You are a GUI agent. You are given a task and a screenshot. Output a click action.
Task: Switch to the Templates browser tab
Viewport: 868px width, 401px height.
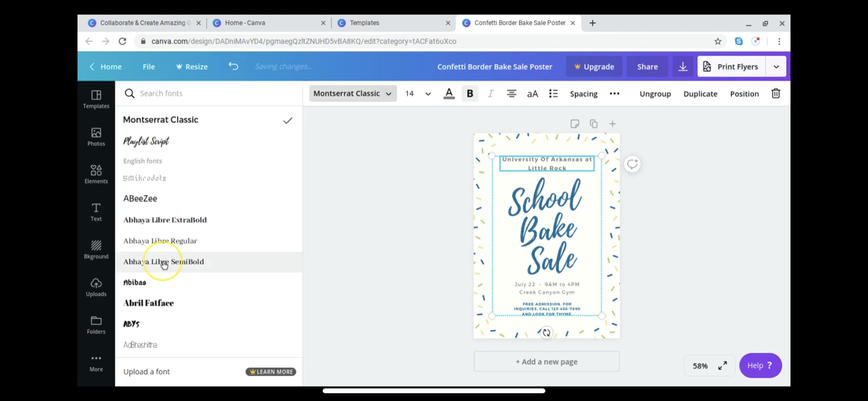(394, 23)
